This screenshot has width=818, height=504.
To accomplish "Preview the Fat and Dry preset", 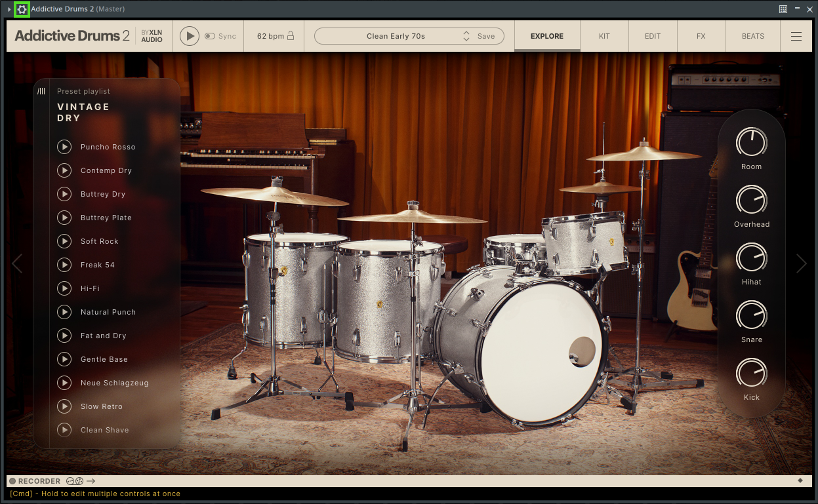I will [x=64, y=336].
